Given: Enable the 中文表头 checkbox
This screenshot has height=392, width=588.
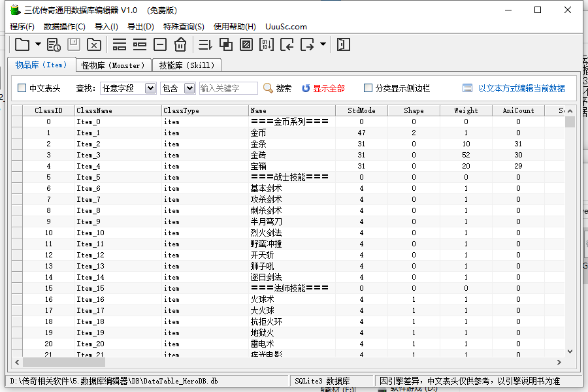Looking at the screenshot, I should coord(22,88).
